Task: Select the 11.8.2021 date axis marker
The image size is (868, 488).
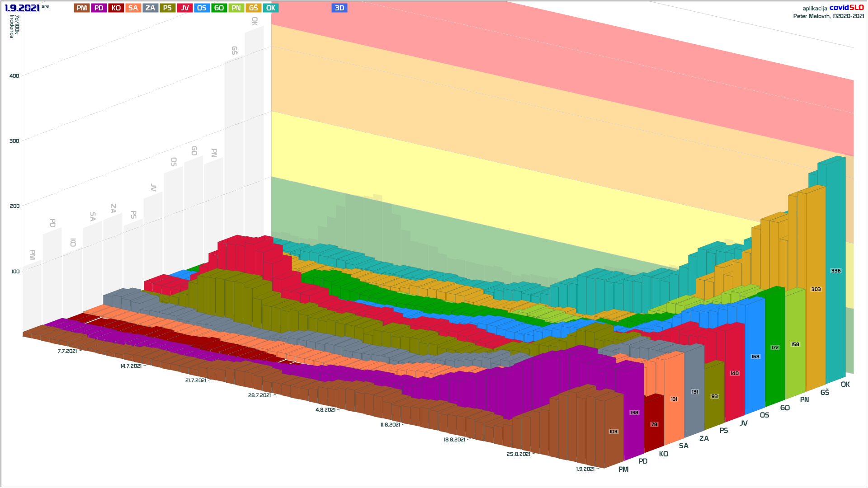Action: pyautogui.click(x=390, y=425)
